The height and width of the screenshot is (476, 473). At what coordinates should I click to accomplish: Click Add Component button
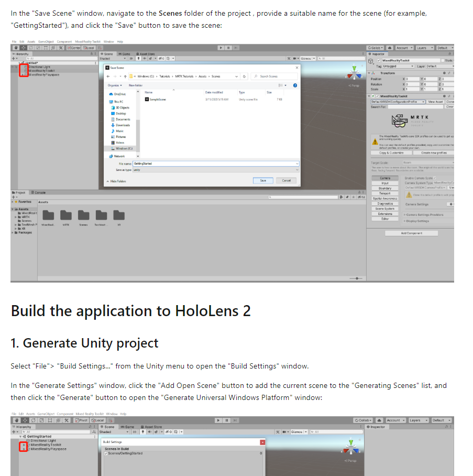[x=411, y=233]
